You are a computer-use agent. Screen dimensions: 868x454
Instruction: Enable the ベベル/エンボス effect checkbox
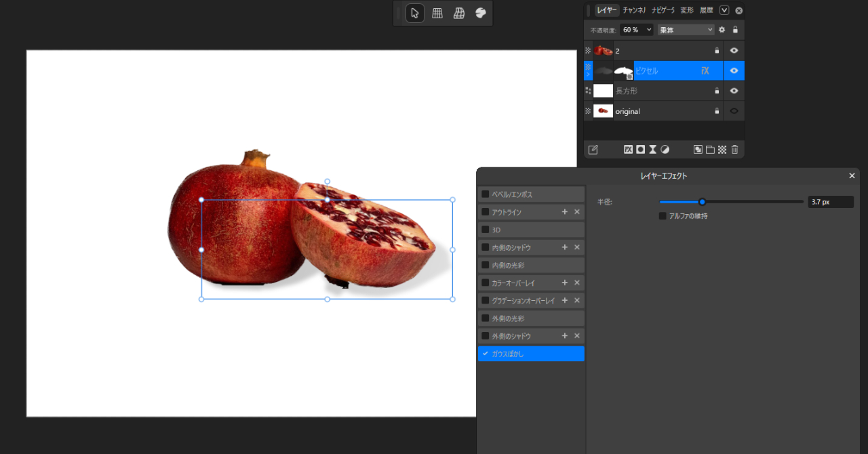[486, 194]
